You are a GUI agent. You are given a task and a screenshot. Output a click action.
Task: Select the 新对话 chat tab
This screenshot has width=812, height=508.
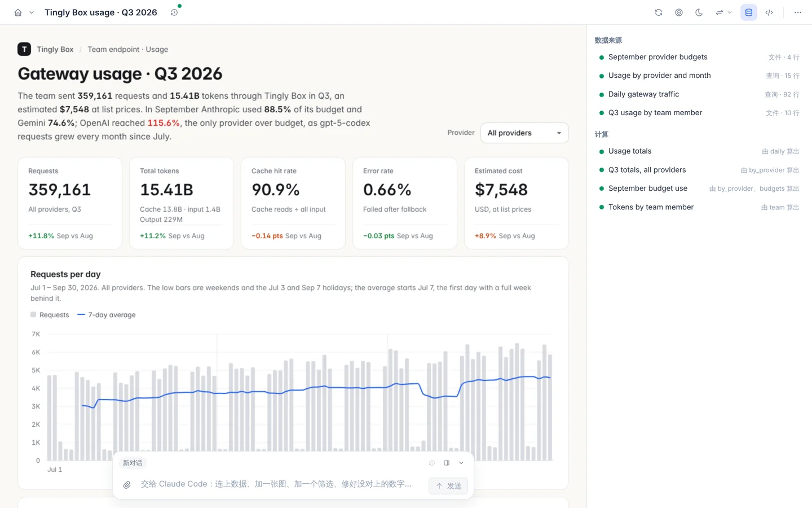pos(133,463)
